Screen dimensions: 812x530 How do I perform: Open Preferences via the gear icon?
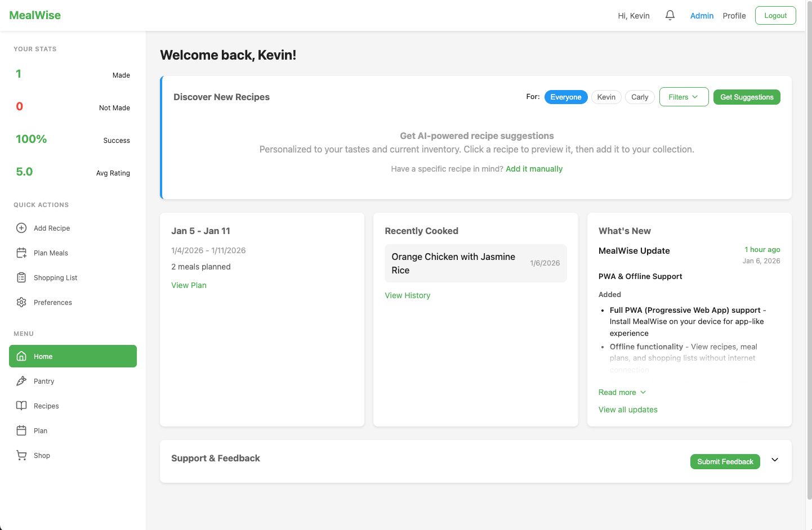click(x=21, y=302)
